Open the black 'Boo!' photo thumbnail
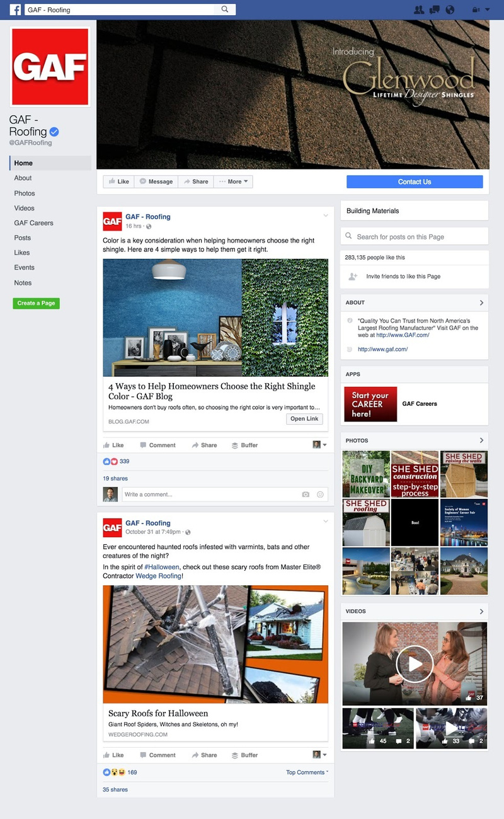 pos(415,523)
